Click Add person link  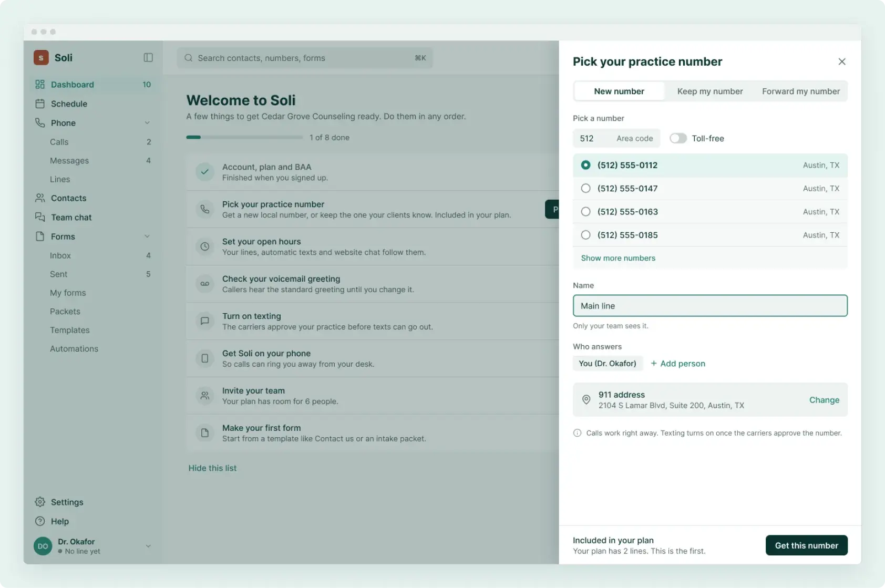[x=678, y=364]
